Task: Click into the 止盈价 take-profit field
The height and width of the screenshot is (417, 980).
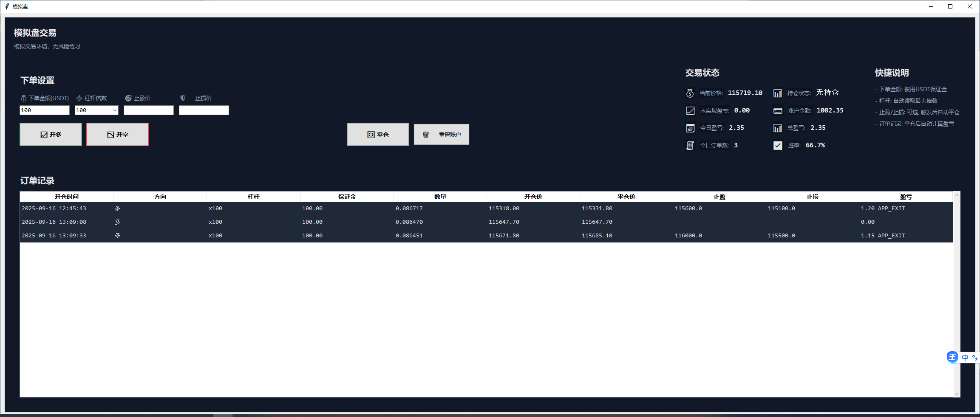Action: click(x=149, y=110)
